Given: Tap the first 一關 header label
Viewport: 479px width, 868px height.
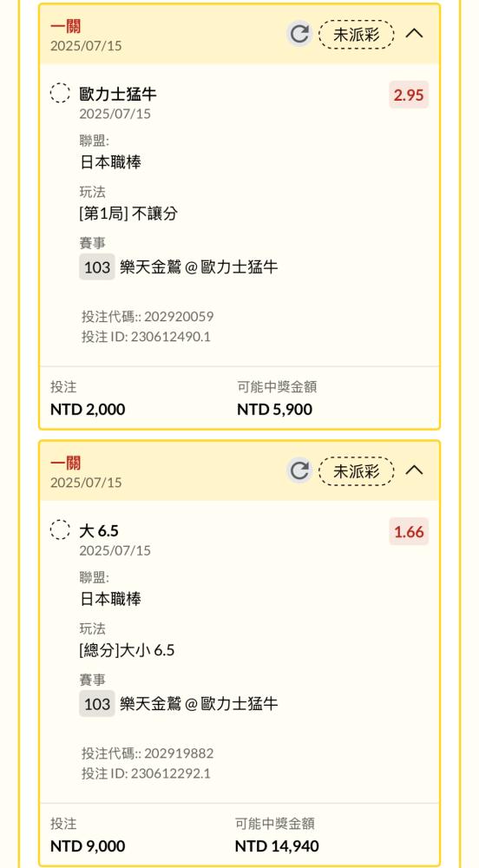Looking at the screenshot, I should 66,26.
